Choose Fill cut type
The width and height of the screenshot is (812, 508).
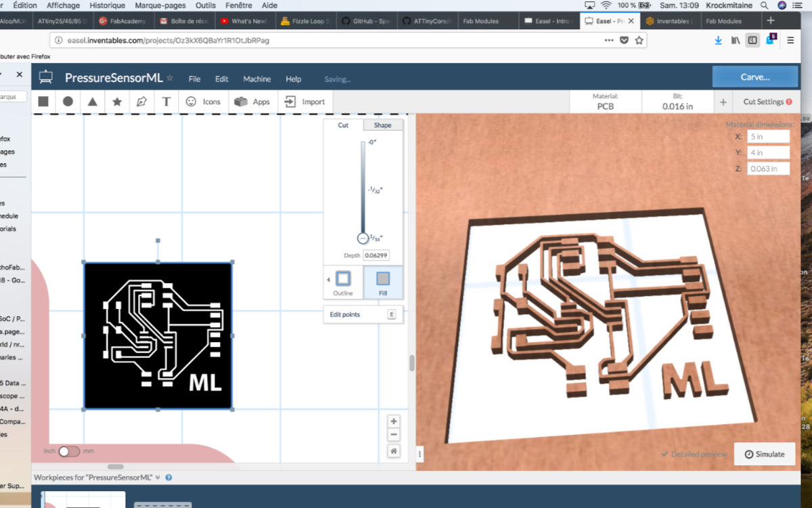(383, 283)
